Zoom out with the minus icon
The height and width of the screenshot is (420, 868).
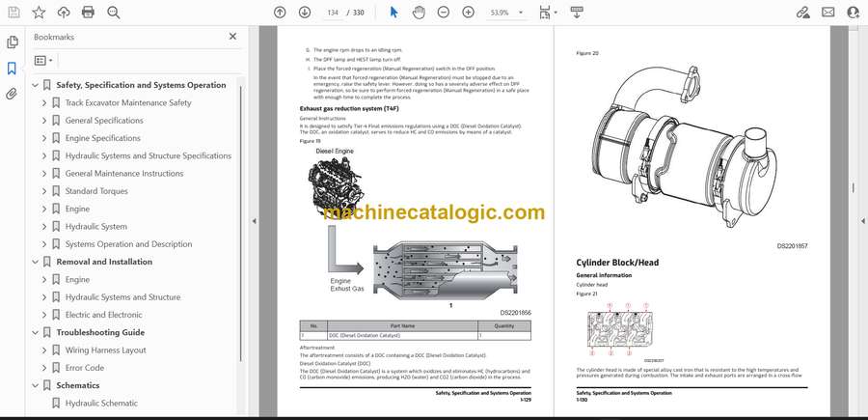pos(444,13)
